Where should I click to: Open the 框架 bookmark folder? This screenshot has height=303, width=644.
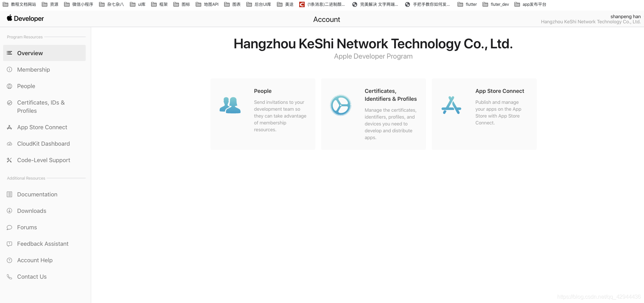159,4
